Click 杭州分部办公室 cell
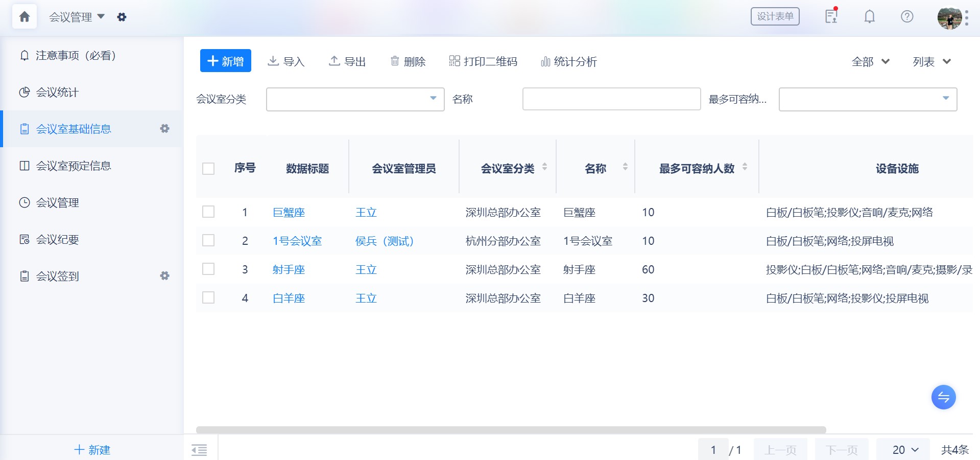This screenshot has width=980, height=460. (x=503, y=241)
